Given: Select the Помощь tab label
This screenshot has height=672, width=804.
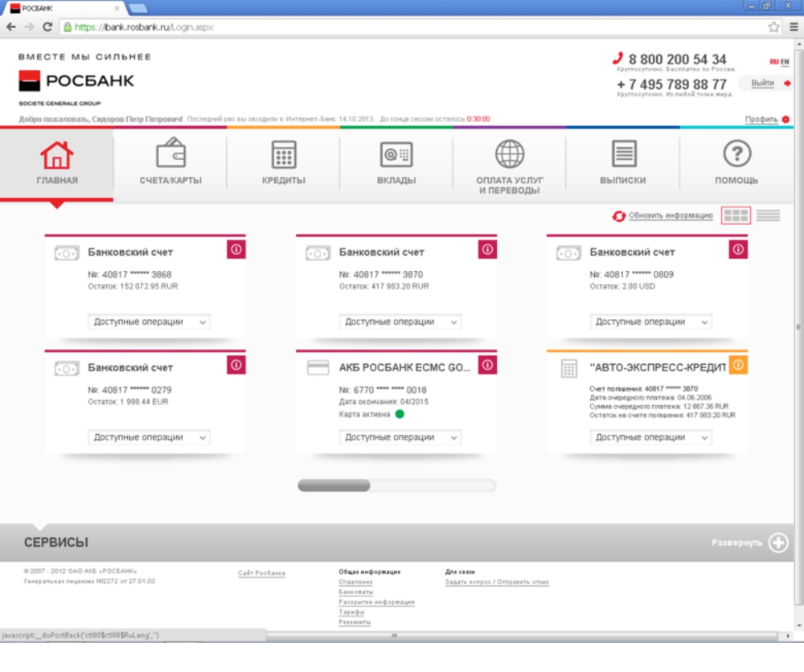Looking at the screenshot, I should (736, 180).
